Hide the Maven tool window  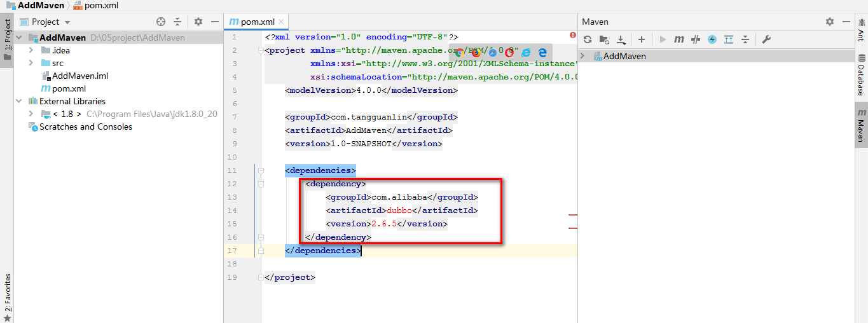846,22
